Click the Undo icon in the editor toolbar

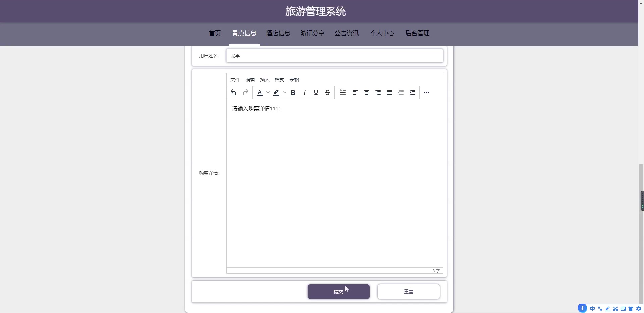point(233,92)
